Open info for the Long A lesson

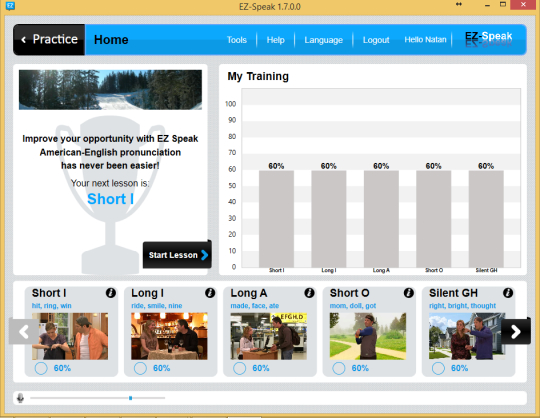pyautogui.click(x=309, y=293)
